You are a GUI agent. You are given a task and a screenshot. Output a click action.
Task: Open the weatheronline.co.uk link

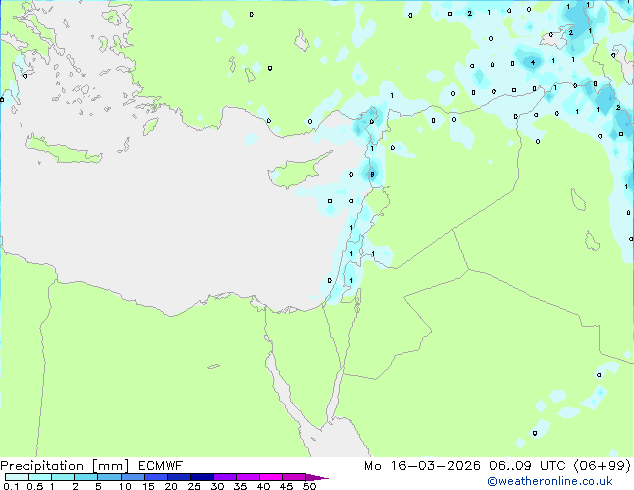pos(550,481)
